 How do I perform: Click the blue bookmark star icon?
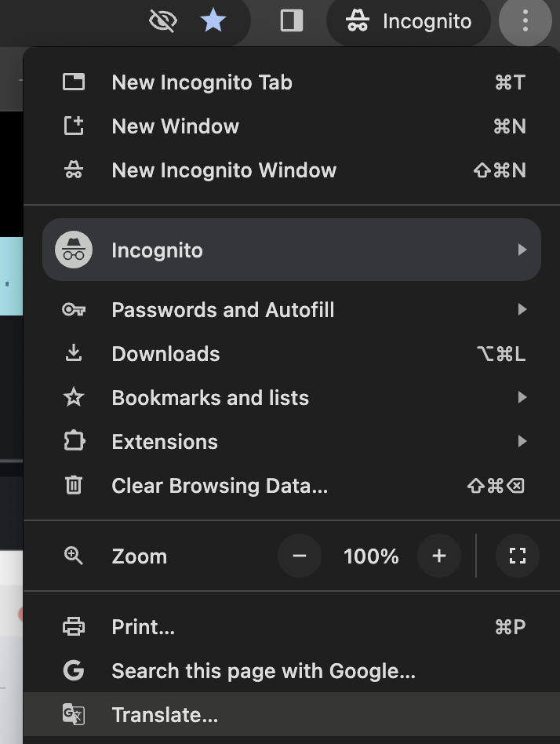(213, 21)
